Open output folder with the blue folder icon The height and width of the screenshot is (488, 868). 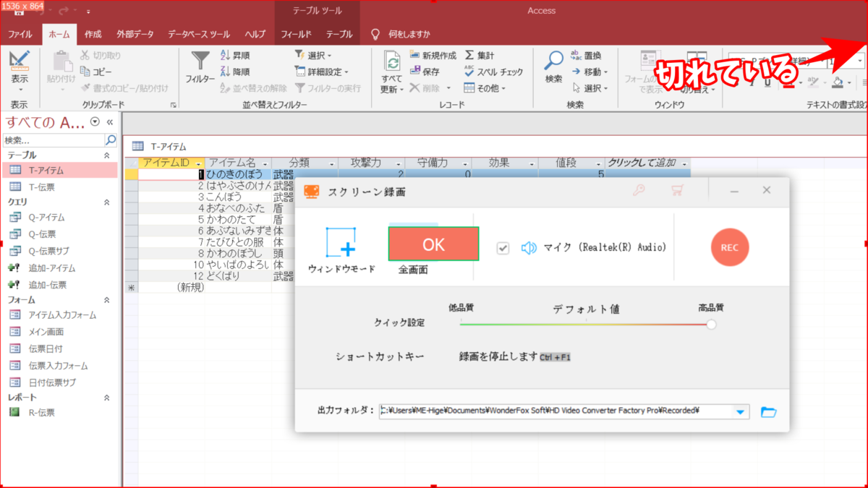pyautogui.click(x=768, y=412)
